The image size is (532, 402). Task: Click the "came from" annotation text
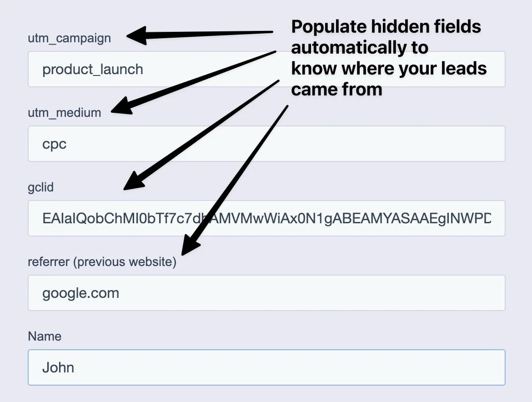click(x=336, y=90)
